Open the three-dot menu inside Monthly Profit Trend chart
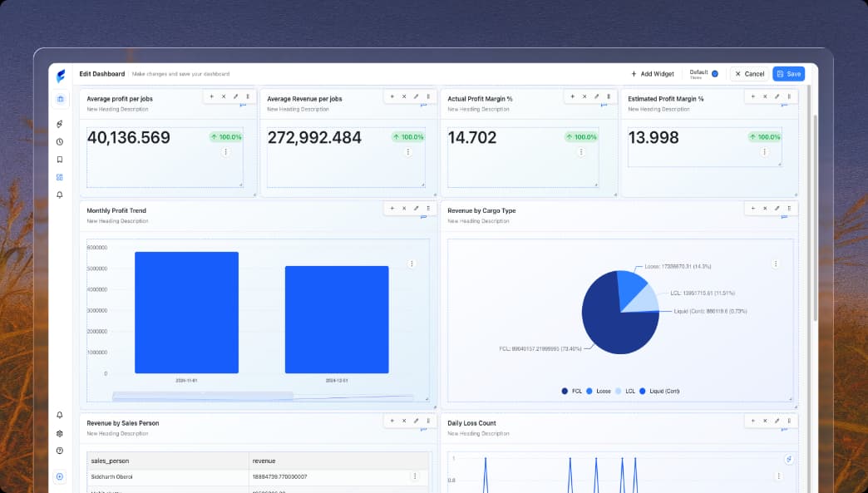 (x=412, y=263)
